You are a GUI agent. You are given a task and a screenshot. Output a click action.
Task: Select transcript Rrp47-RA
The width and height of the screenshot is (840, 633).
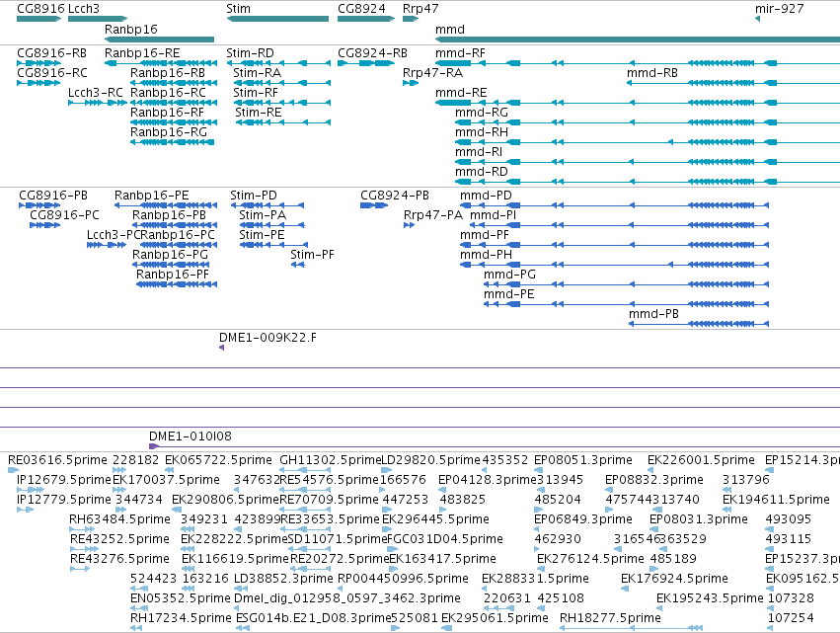(x=433, y=73)
